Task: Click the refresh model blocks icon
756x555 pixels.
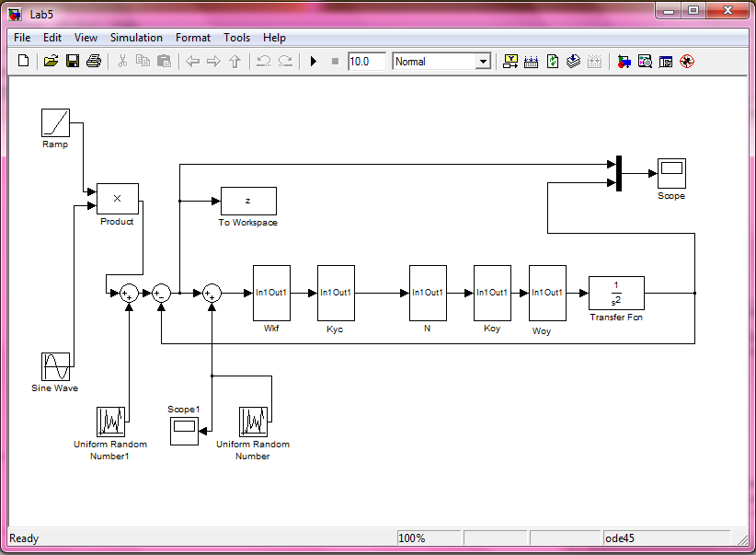Action: click(x=553, y=62)
